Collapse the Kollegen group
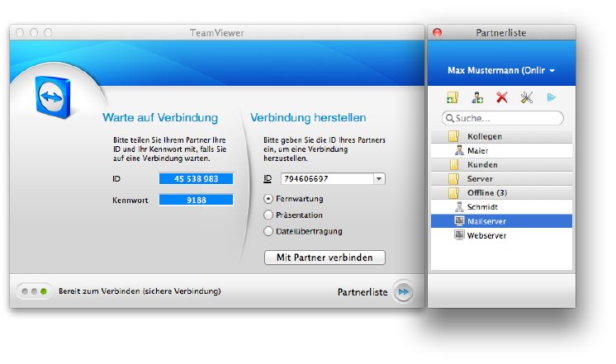Viewport: 616px width, 364px height. [x=501, y=136]
